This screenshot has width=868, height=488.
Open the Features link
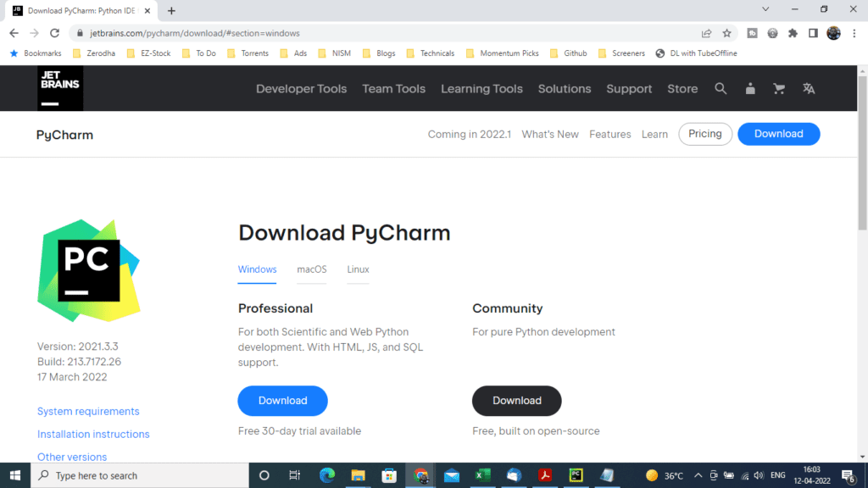609,135
